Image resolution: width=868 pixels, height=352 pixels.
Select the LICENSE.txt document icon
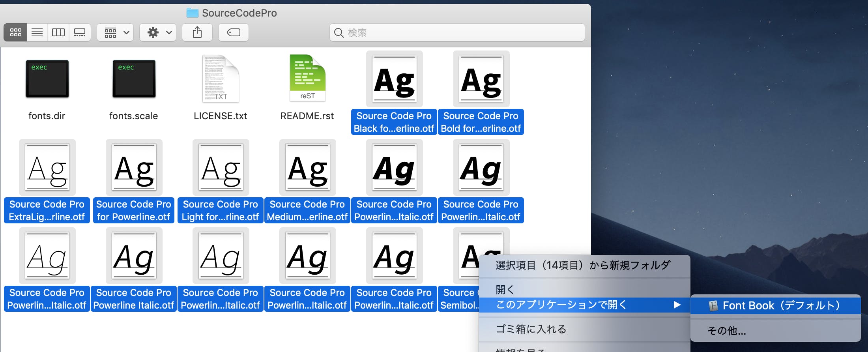pyautogui.click(x=221, y=79)
